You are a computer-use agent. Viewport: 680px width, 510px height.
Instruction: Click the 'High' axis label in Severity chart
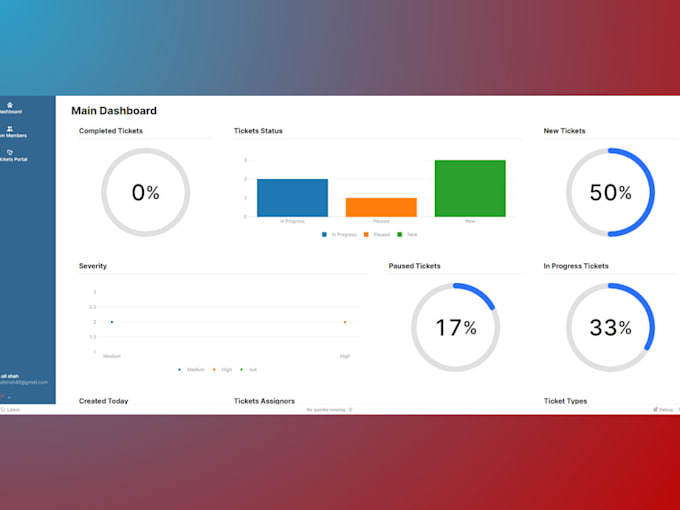pos(345,356)
